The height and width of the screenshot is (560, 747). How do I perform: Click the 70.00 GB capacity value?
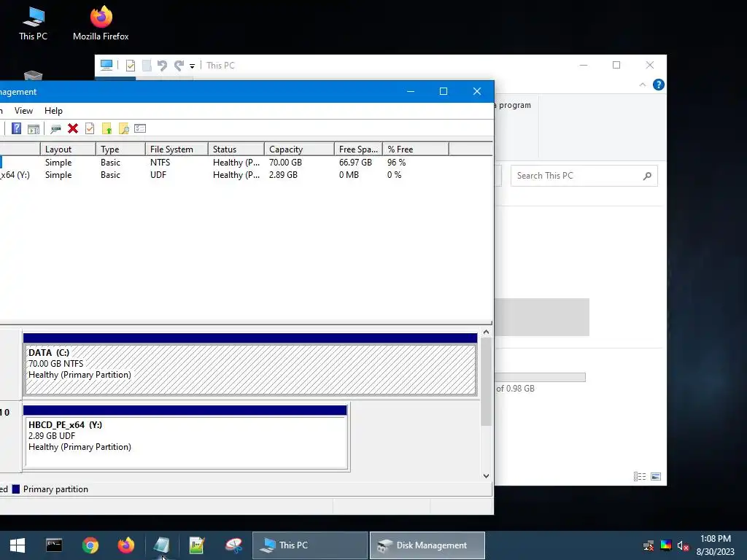[x=285, y=163]
